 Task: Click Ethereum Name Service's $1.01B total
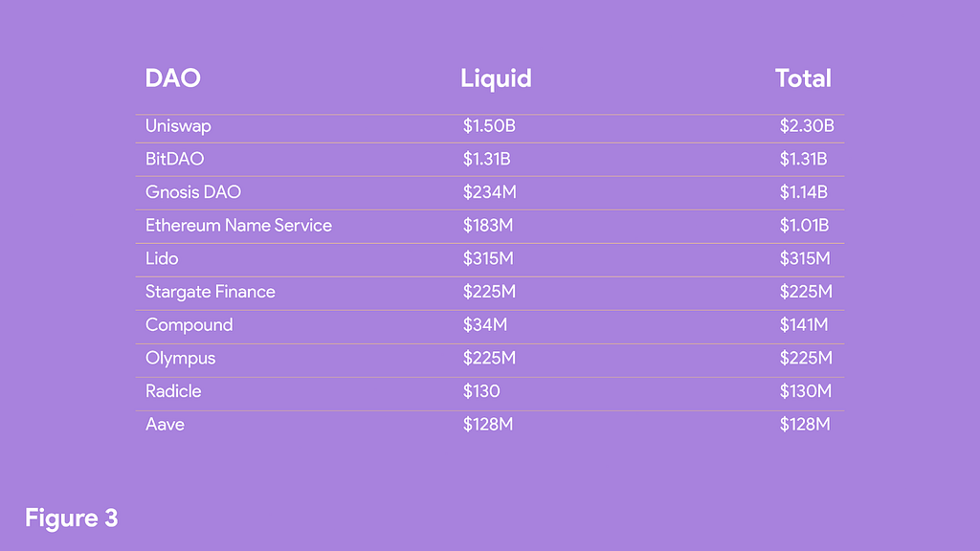(804, 225)
